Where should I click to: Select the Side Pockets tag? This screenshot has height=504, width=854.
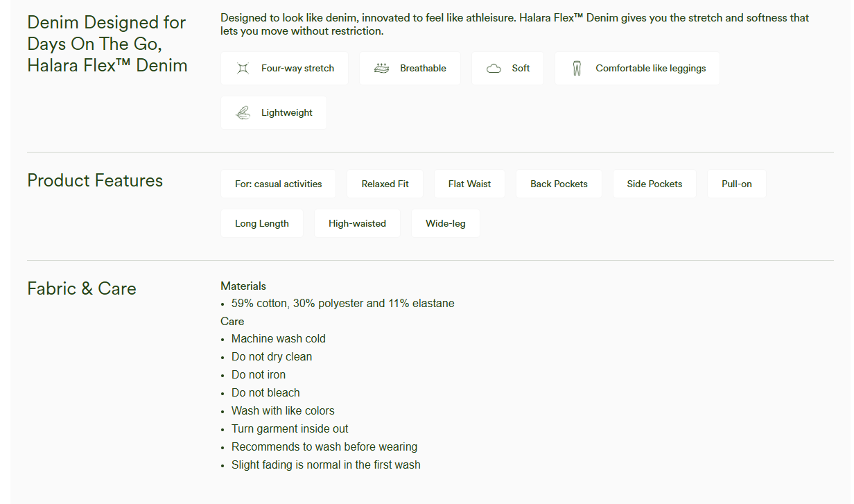[x=654, y=184]
